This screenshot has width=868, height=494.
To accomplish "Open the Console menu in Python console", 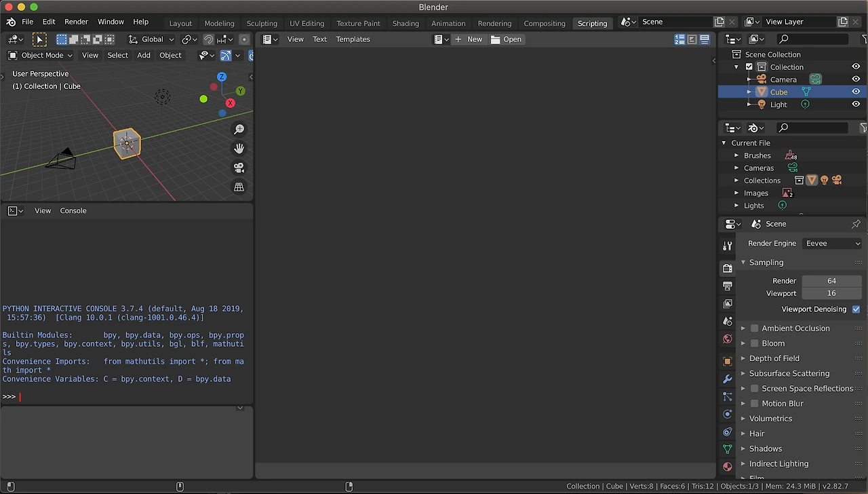I will click(73, 210).
